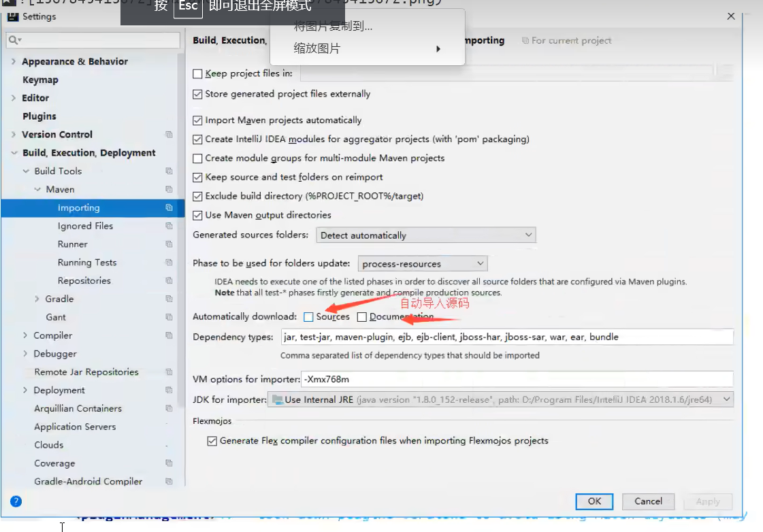Toggle Use Maven output directories
The width and height of the screenshot is (763, 532).
coord(197,216)
